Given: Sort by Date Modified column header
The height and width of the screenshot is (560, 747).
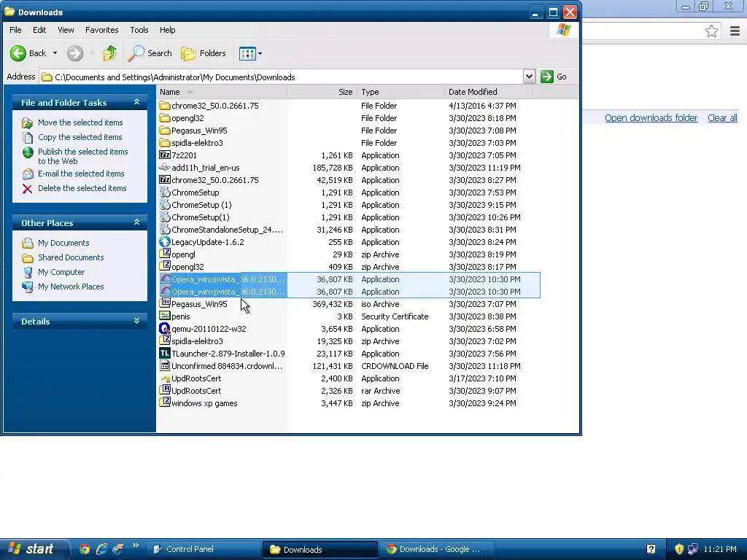Looking at the screenshot, I should pyautogui.click(x=488, y=92).
